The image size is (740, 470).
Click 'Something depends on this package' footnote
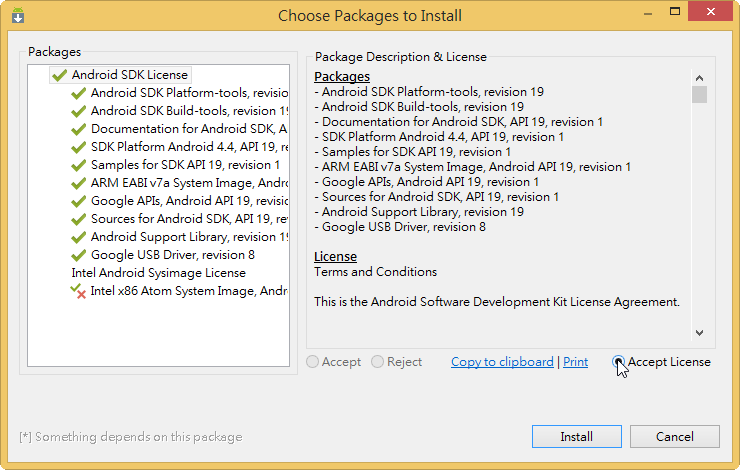tap(131, 437)
